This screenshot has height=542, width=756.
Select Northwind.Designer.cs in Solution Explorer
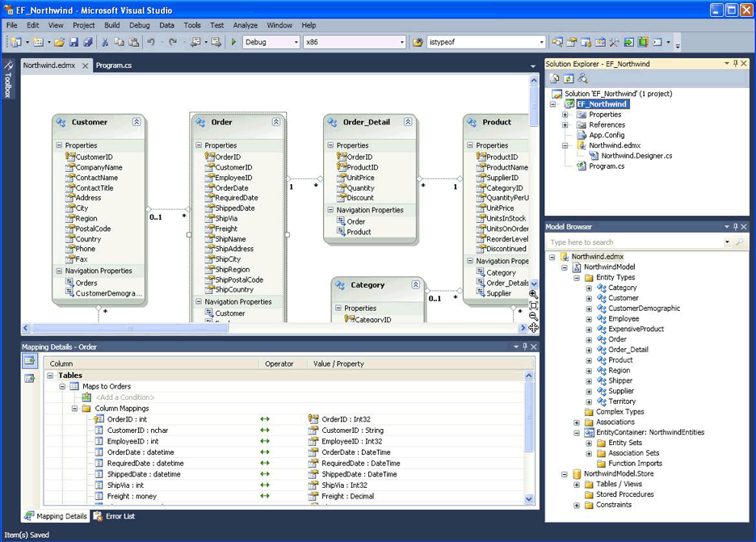pyautogui.click(x=636, y=156)
